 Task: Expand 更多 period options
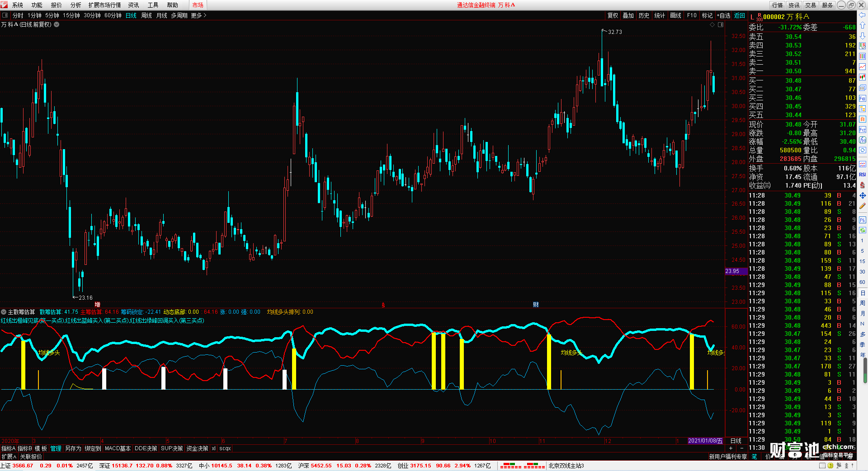[198, 15]
